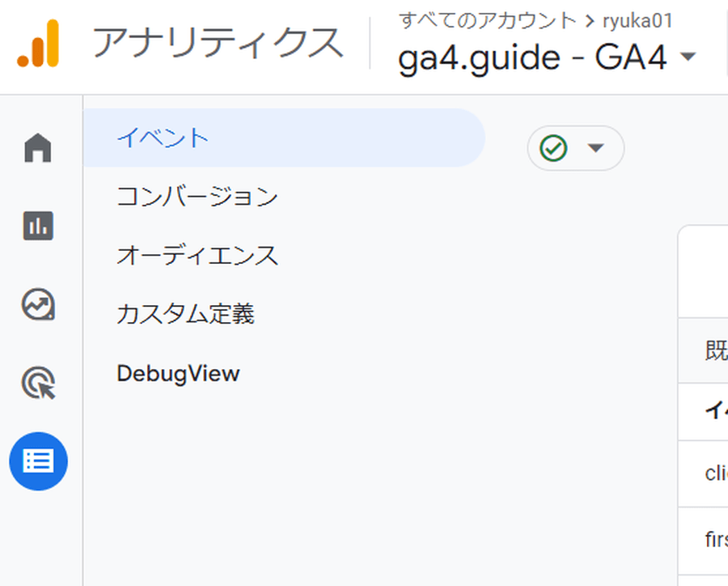
Task: Select the イベント menu item
Action: click(x=163, y=138)
